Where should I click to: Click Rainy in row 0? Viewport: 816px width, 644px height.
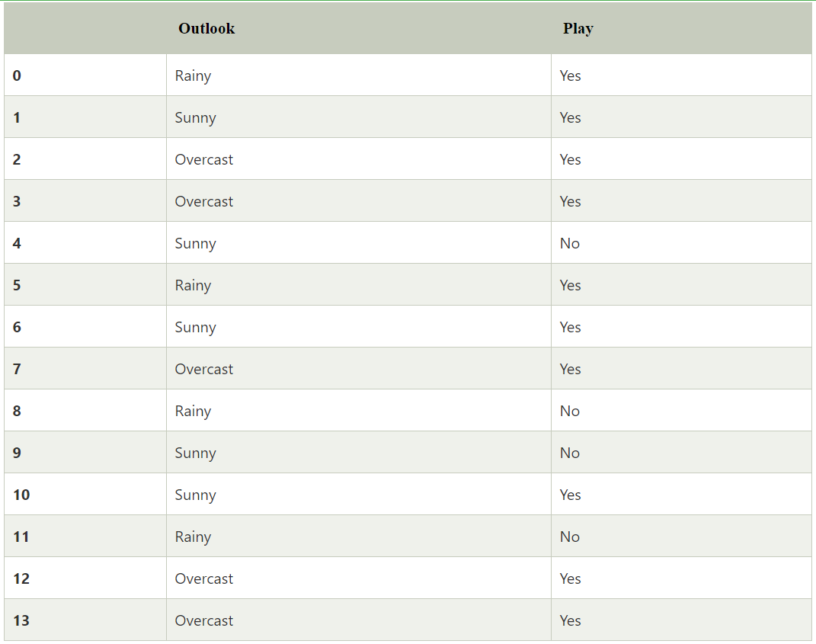[x=193, y=75]
